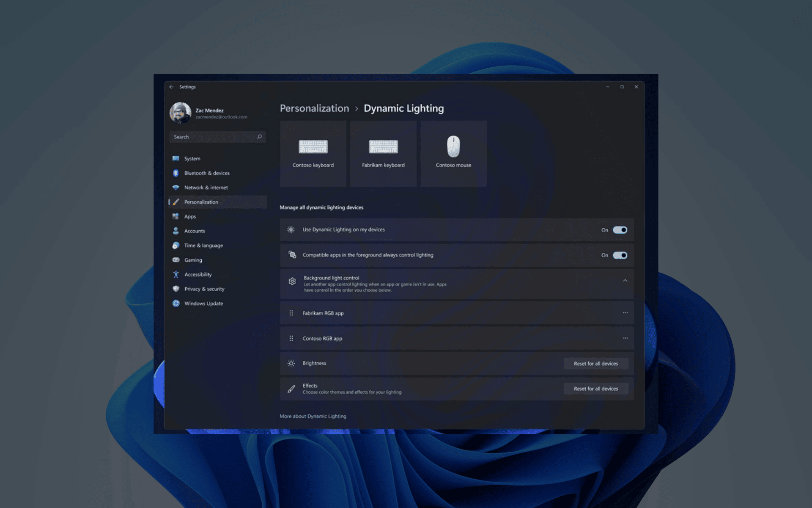Click the Effects pencil icon
This screenshot has height=508, width=812.
pos(291,388)
